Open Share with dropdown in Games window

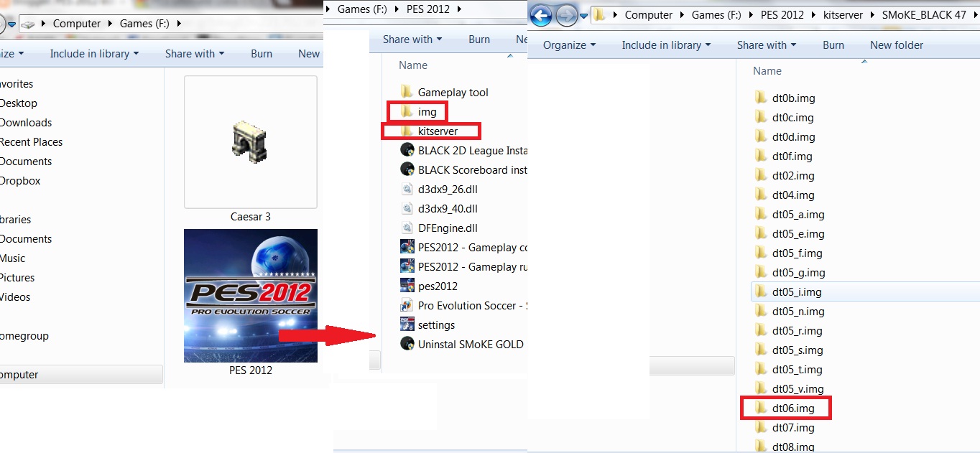tap(195, 53)
